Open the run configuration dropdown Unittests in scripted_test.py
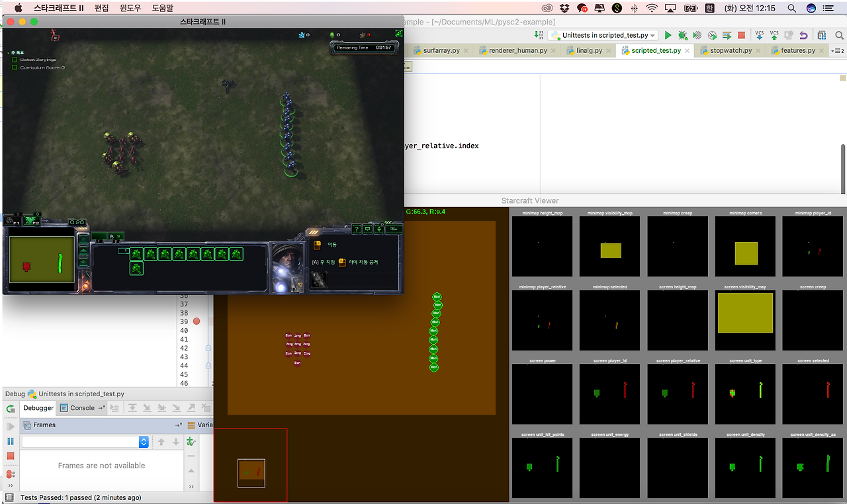847x504 pixels. point(603,35)
